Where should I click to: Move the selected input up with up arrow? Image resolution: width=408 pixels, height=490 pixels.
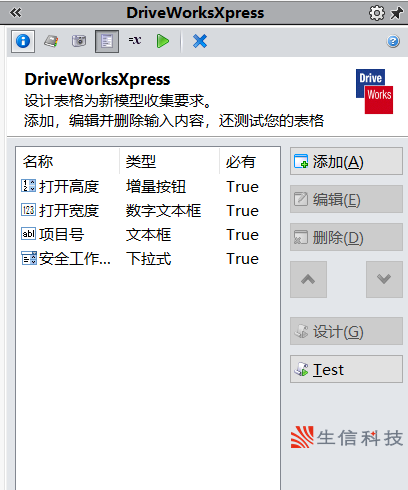(x=308, y=279)
